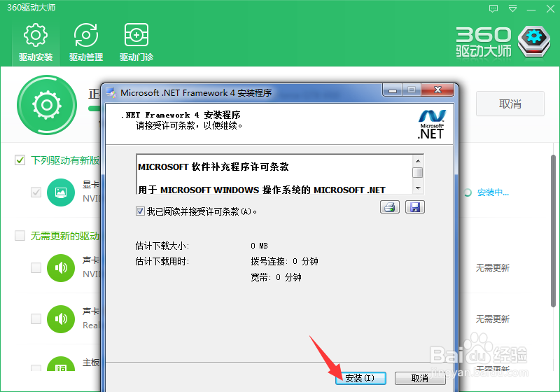Save the license terms to disk

click(x=415, y=207)
